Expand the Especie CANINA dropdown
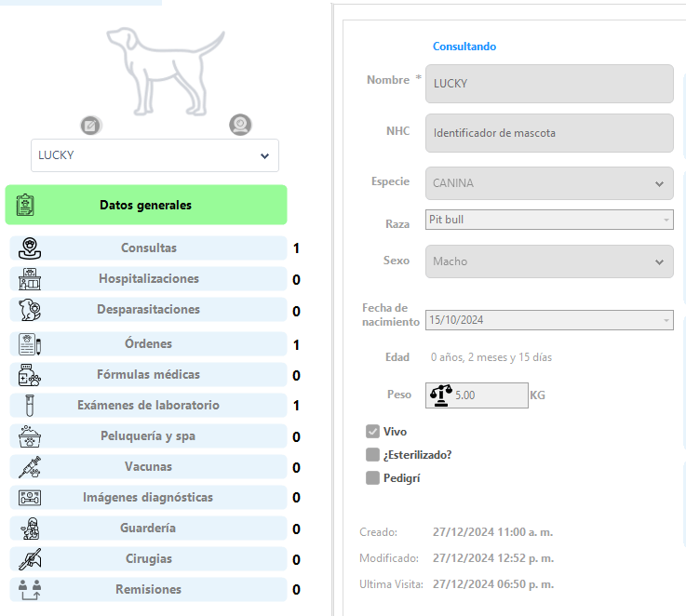 coord(549,183)
